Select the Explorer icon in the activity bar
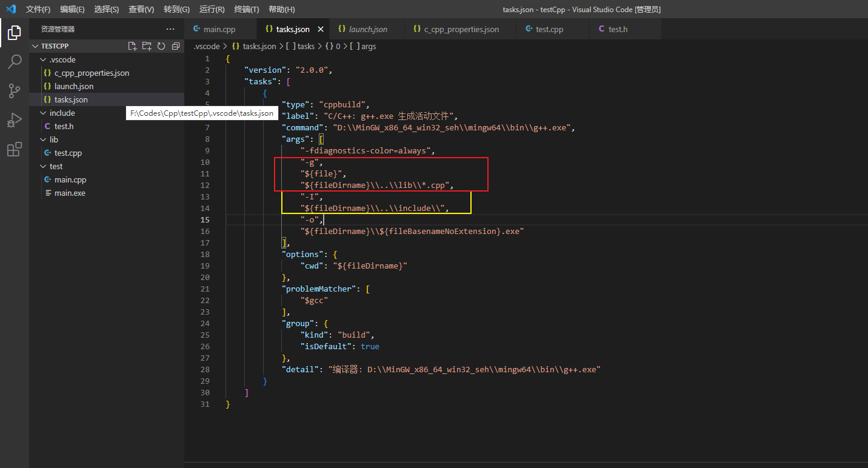 click(15, 32)
